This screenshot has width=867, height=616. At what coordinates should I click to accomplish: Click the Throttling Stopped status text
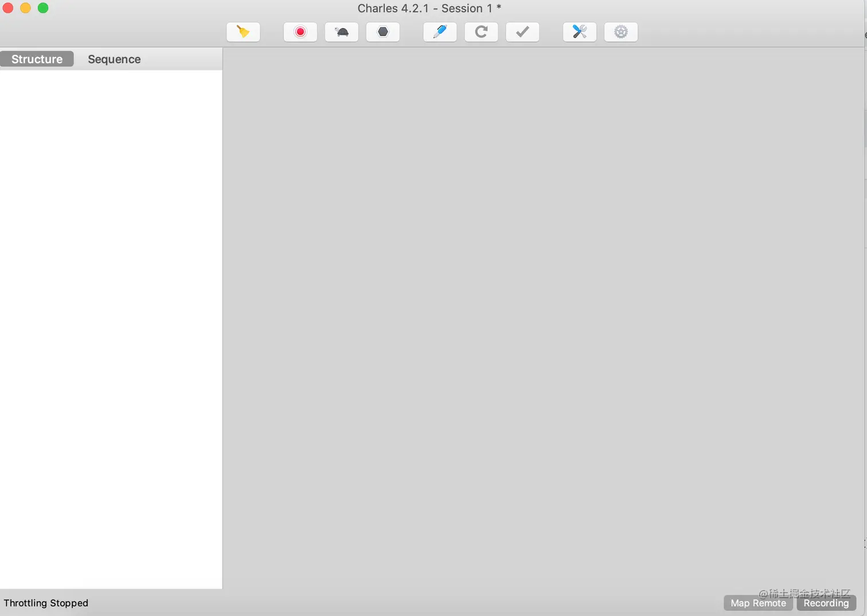click(x=46, y=603)
